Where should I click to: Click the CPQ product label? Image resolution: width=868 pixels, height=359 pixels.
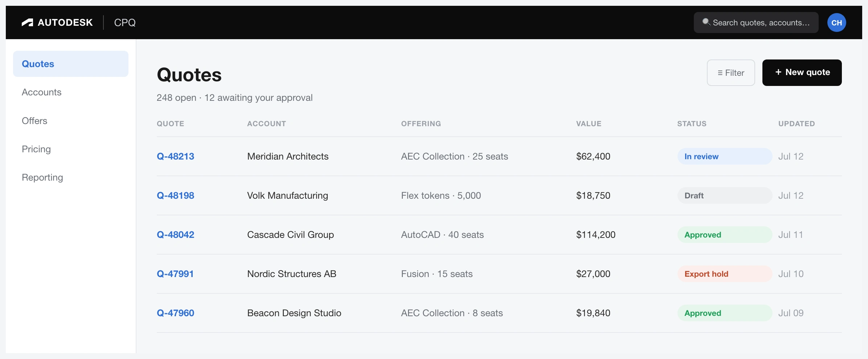pos(125,22)
